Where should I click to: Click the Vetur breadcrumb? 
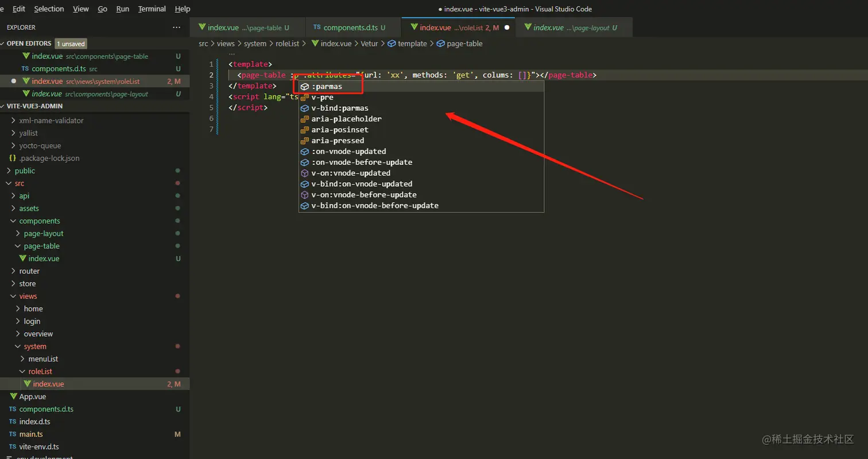pos(370,44)
